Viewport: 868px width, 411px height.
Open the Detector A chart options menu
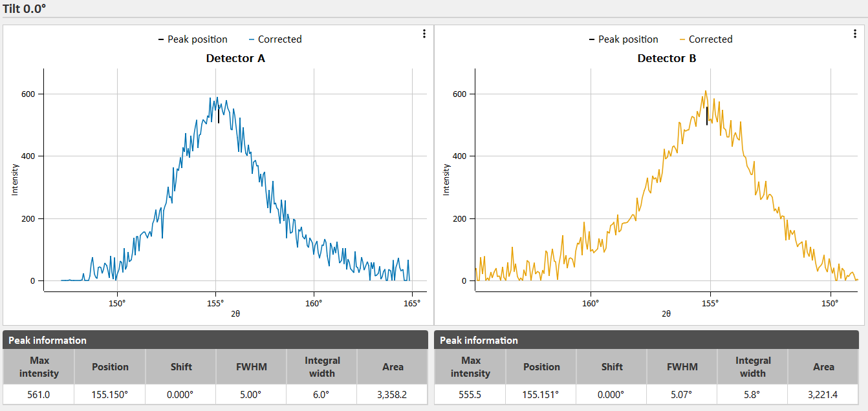(x=424, y=34)
